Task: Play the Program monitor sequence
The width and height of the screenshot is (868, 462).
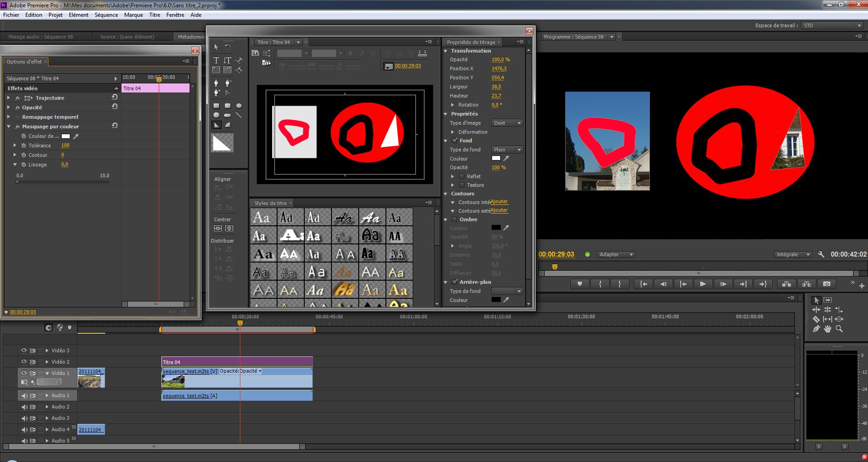Action: click(702, 284)
